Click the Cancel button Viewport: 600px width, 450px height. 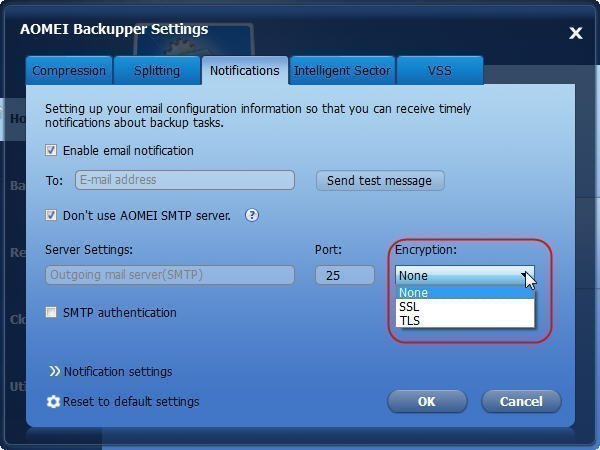pyautogui.click(x=521, y=401)
